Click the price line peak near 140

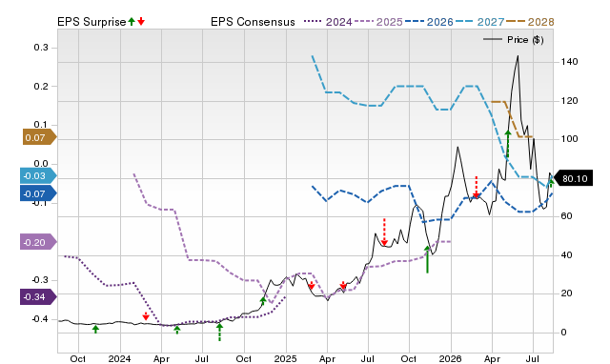coord(518,56)
